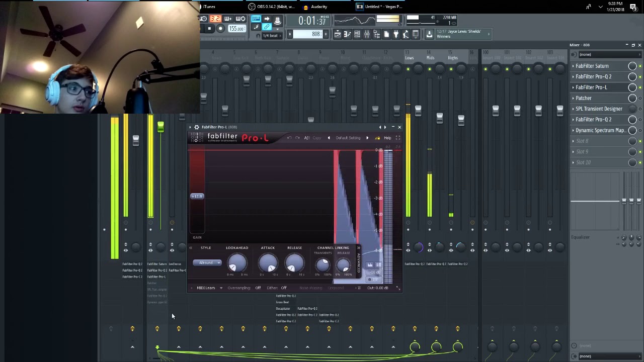
Task: Open the MIDI Learn dropdown arrow
Action: (x=220, y=288)
